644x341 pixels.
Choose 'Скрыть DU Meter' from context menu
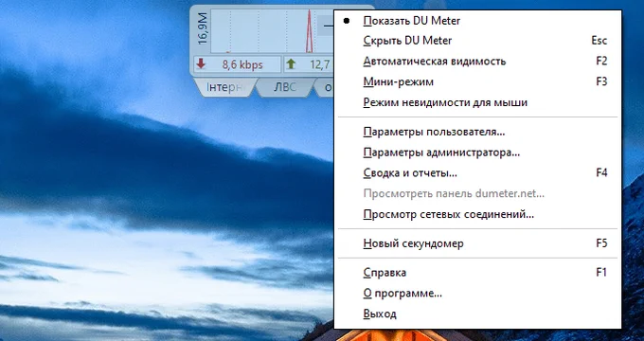pos(477,41)
